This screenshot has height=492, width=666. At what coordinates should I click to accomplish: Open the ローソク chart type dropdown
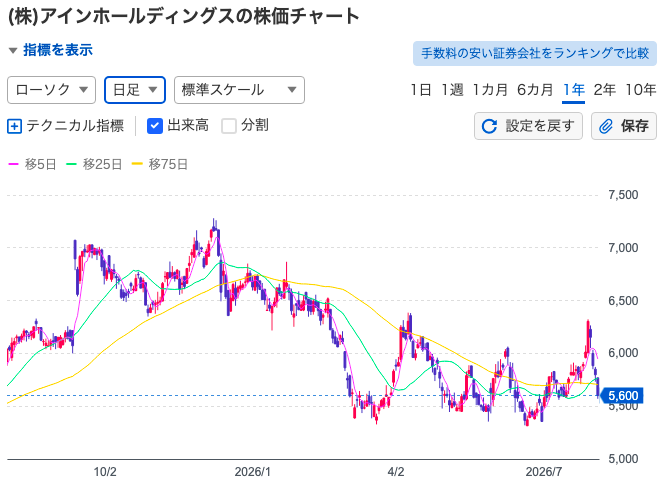point(51,90)
